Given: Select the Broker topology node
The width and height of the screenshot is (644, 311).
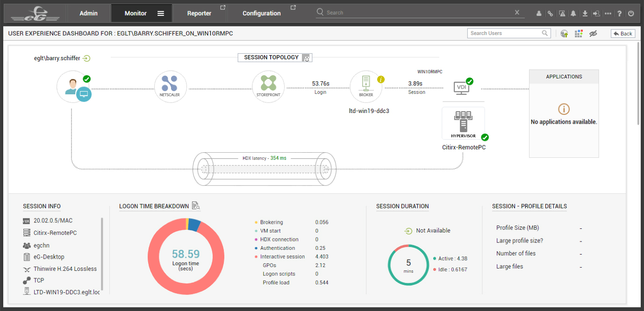Looking at the screenshot, I should tap(366, 87).
